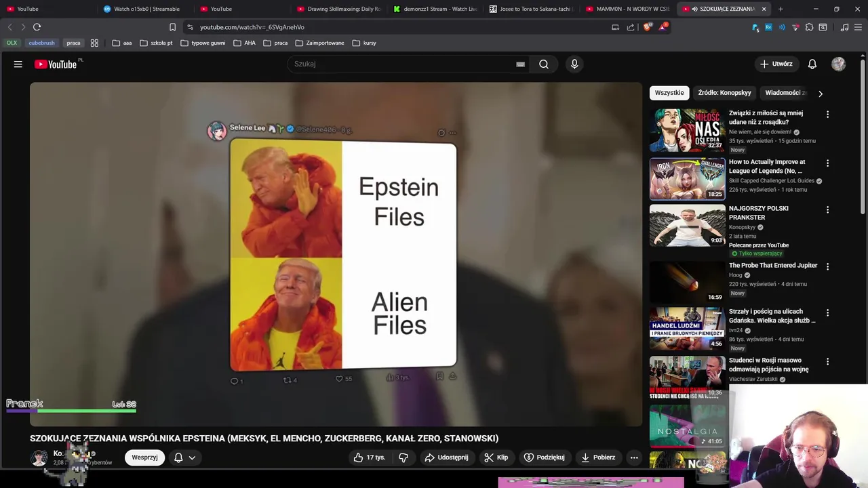Open site settings icon left of URL
This screenshot has width=868, height=488.
point(190,27)
